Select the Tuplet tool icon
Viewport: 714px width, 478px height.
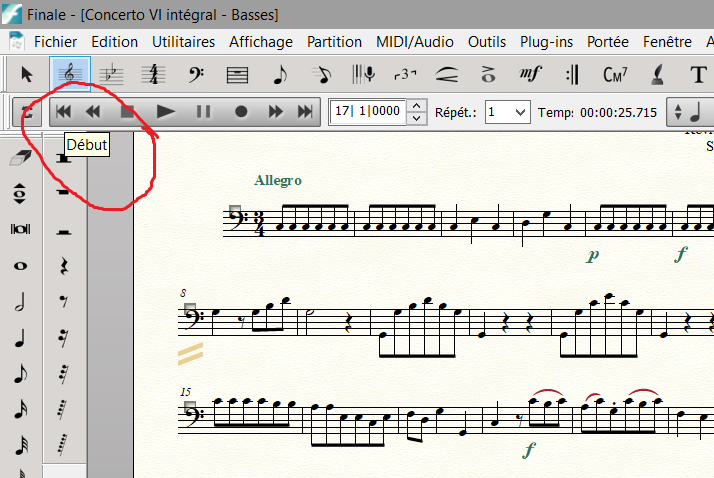404,74
